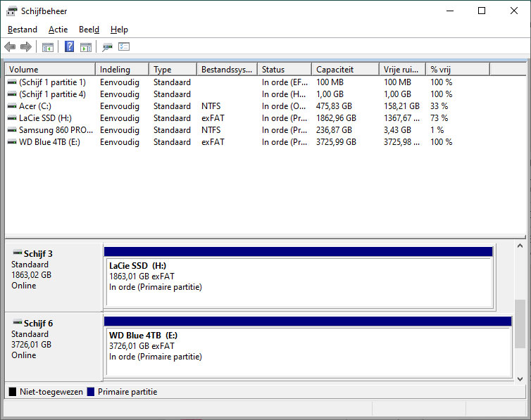Sort by the Bestandssysteem column header
This screenshot has width=531, height=420.
227,70
